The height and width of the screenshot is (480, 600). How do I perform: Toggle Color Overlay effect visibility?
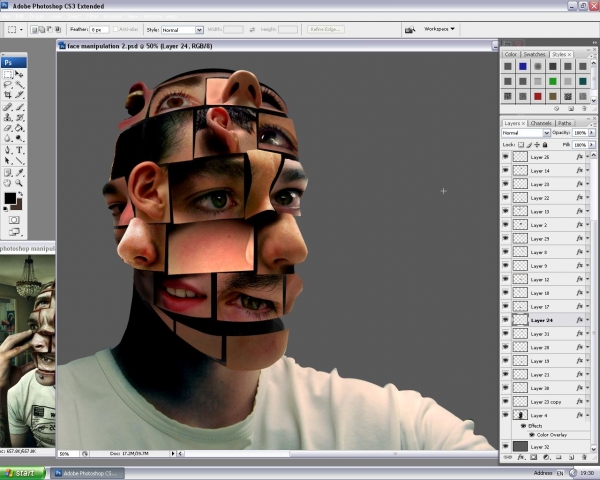click(532, 435)
